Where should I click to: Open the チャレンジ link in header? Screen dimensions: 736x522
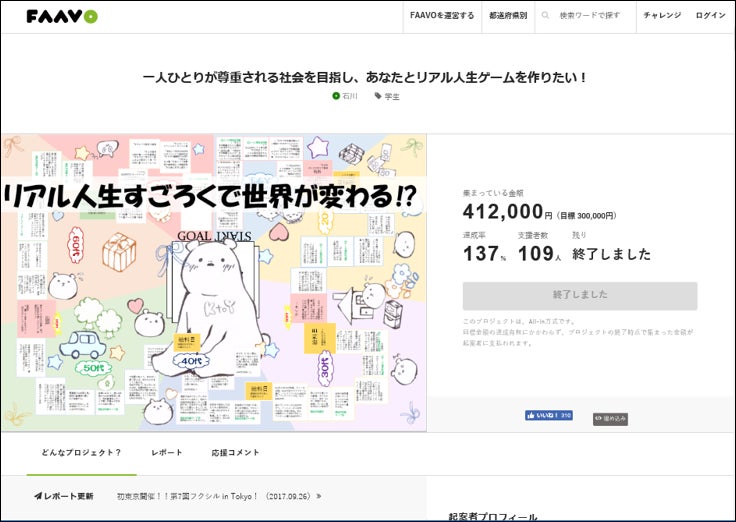coord(661,16)
